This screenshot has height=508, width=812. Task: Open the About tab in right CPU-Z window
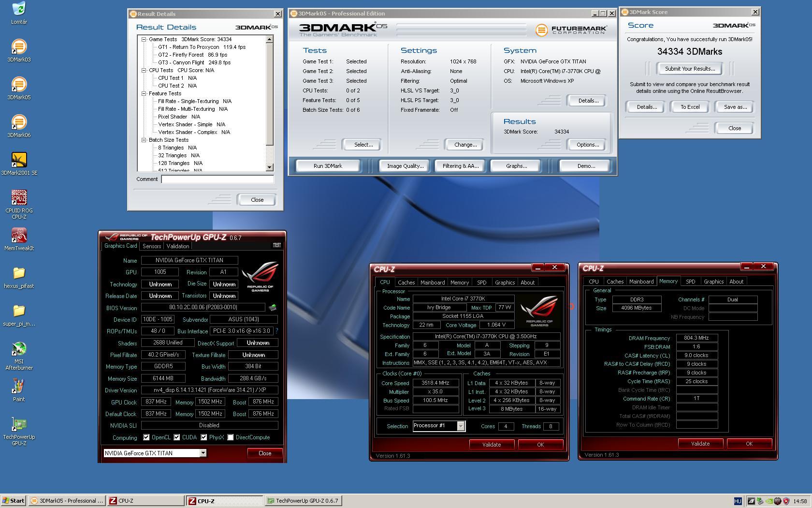pyautogui.click(x=737, y=282)
